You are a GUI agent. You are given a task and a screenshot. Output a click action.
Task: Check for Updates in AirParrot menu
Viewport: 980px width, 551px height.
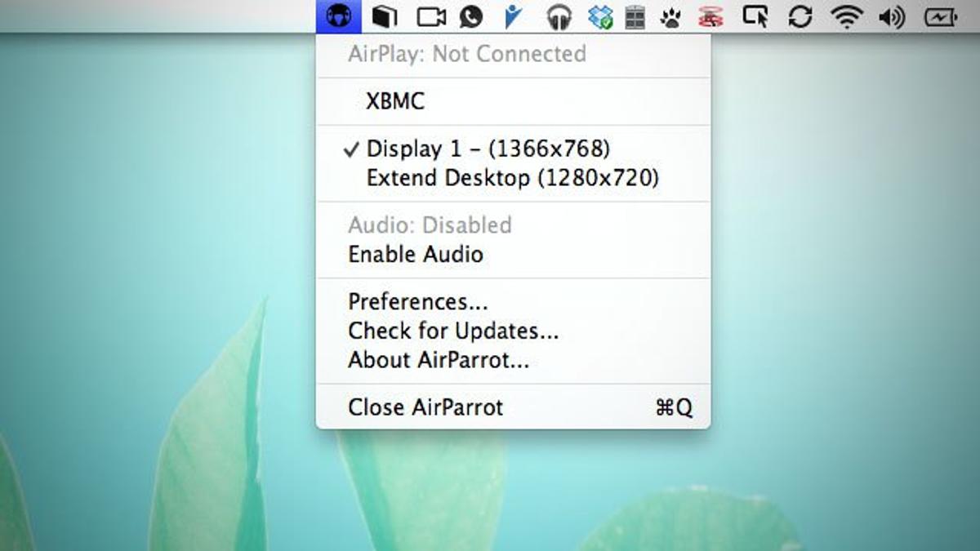(x=453, y=331)
